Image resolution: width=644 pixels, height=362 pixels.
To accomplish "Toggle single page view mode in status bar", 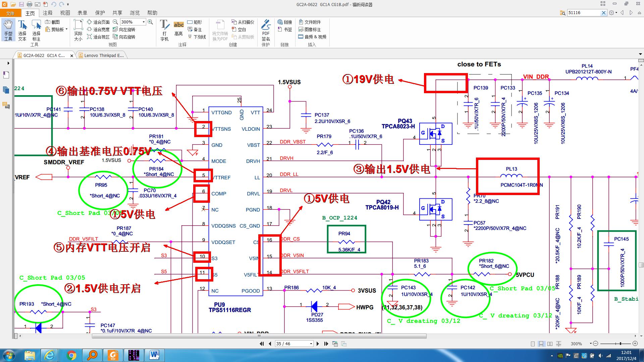I will point(533,344).
